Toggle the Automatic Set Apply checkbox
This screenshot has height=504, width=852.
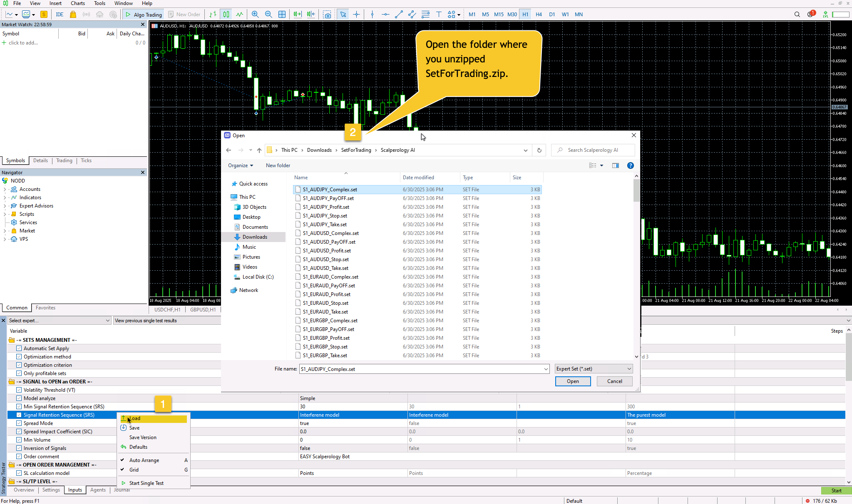[19, 348]
